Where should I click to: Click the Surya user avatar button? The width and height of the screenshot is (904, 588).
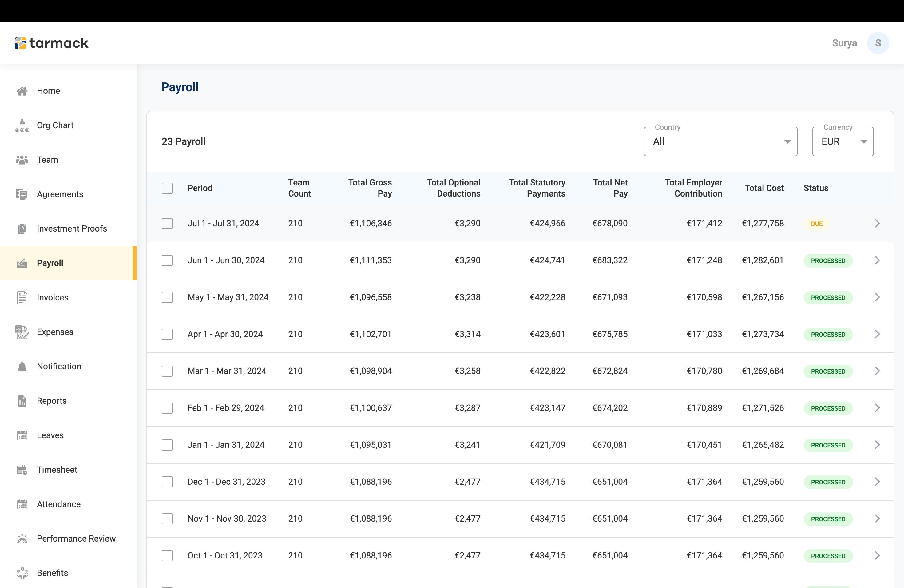878,43
